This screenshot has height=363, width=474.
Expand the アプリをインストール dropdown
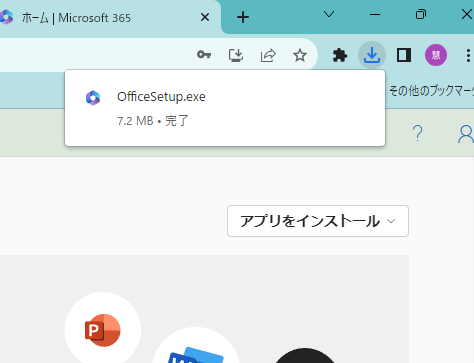pyautogui.click(x=318, y=221)
